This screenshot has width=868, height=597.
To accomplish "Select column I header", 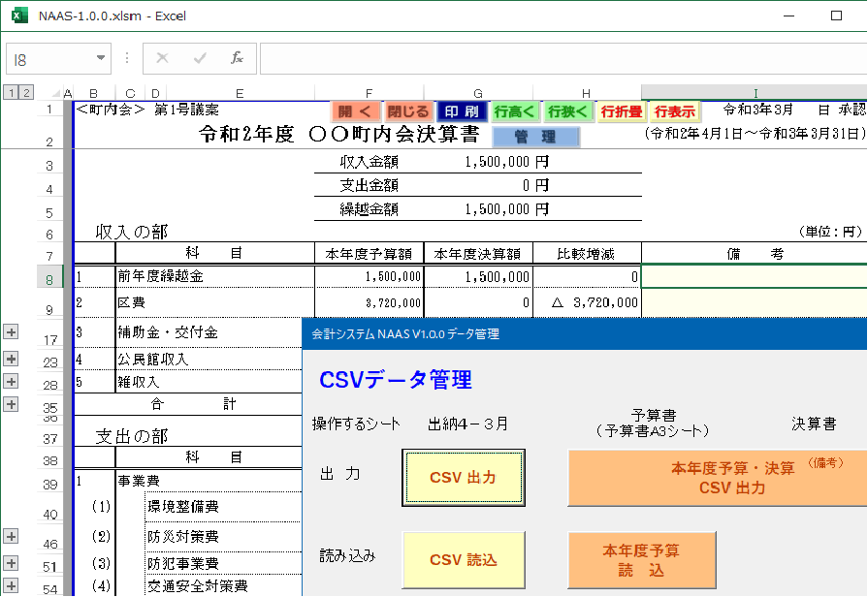I will tap(755, 93).
